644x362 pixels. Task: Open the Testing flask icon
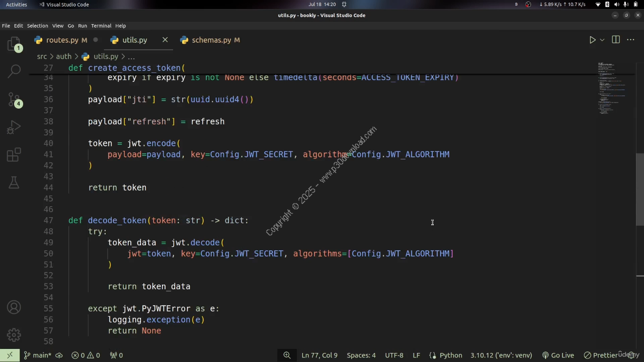coord(14,182)
